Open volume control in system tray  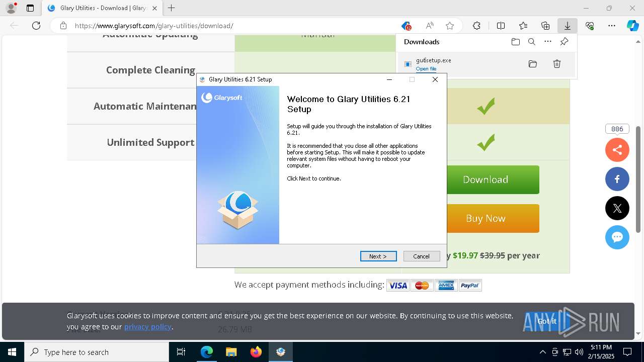point(579,352)
